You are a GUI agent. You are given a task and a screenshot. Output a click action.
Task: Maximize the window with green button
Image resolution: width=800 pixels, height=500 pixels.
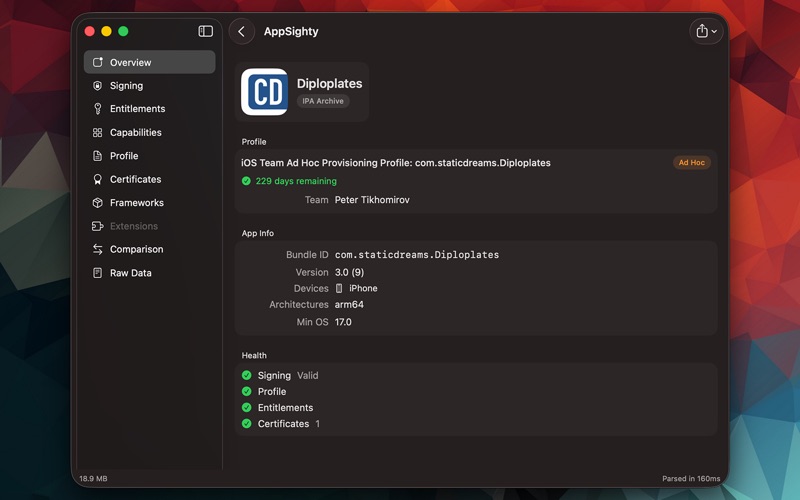(x=123, y=31)
